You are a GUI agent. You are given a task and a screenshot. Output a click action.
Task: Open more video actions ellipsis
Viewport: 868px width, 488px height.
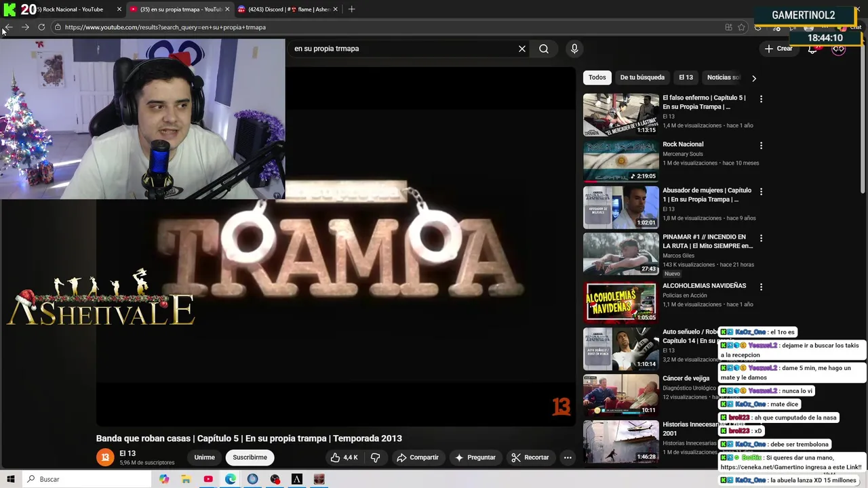[568, 457]
